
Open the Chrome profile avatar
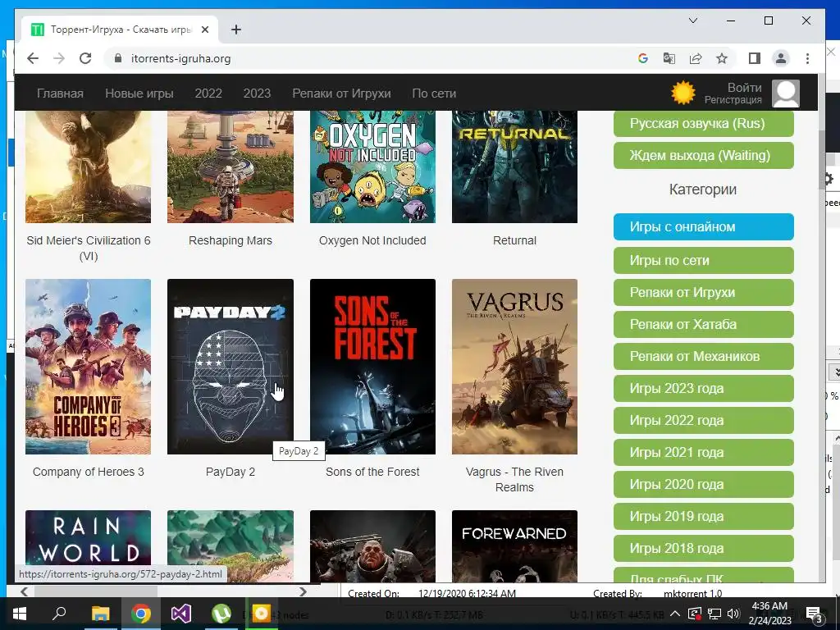(781, 58)
